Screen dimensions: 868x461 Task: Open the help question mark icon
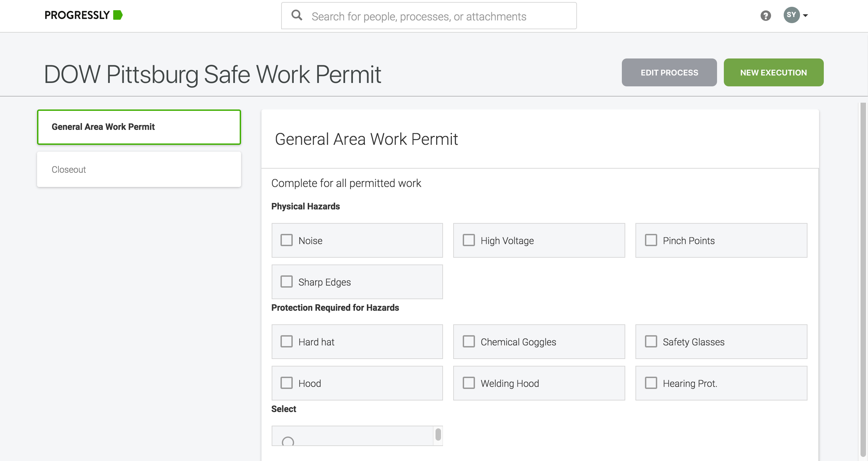(765, 16)
